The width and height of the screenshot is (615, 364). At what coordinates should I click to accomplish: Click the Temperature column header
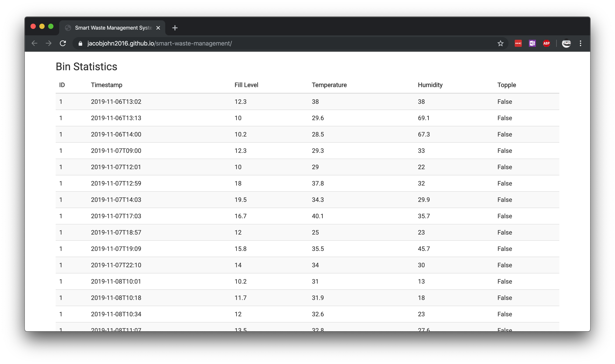coord(329,85)
